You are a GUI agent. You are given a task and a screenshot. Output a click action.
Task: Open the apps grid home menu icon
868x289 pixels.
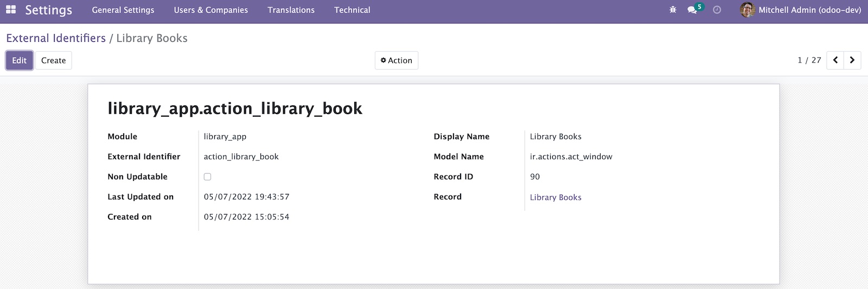pyautogui.click(x=11, y=10)
